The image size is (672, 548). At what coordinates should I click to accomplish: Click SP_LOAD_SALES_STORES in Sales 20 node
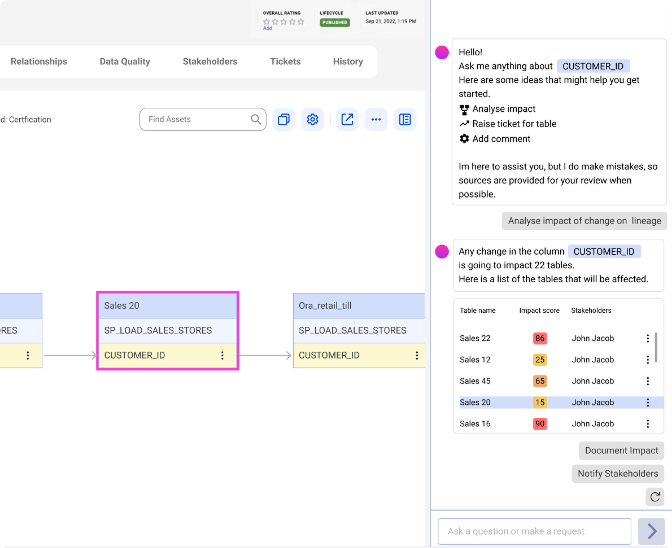[158, 330]
